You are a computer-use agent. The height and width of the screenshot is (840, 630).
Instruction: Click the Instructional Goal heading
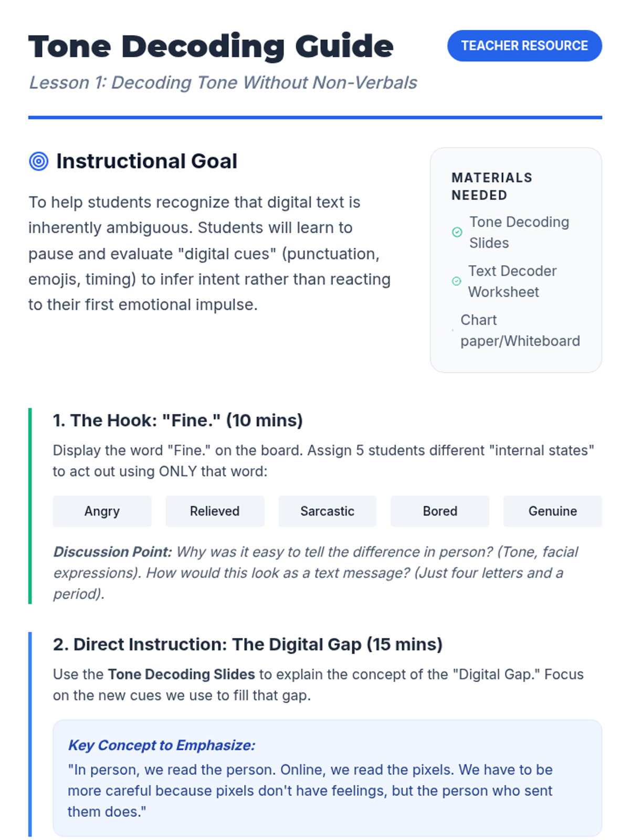(x=146, y=161)
